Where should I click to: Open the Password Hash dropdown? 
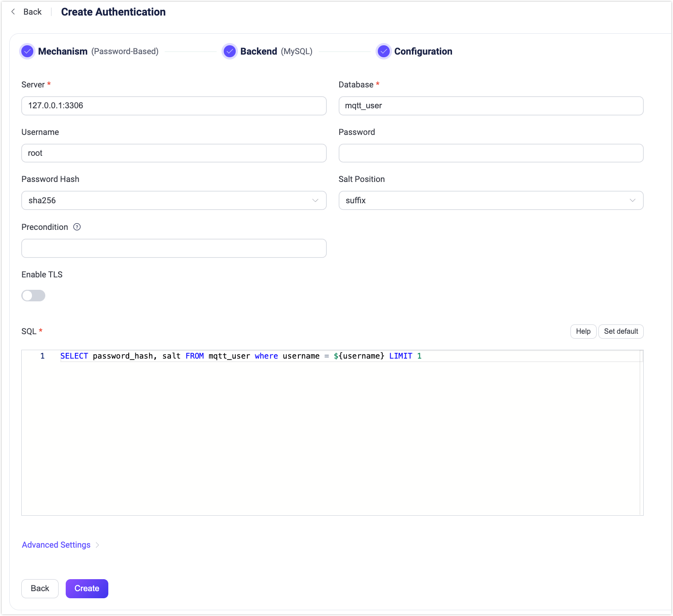(x=174, y=201)
